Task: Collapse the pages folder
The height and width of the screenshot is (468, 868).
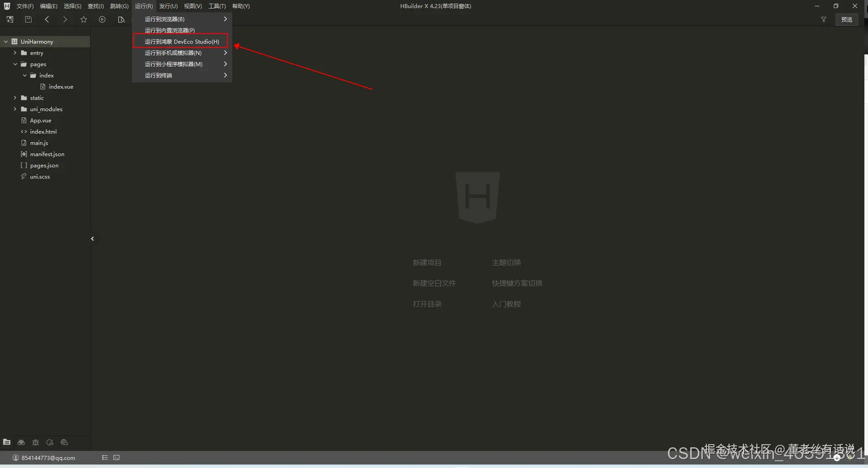Action: pos(15,64)
